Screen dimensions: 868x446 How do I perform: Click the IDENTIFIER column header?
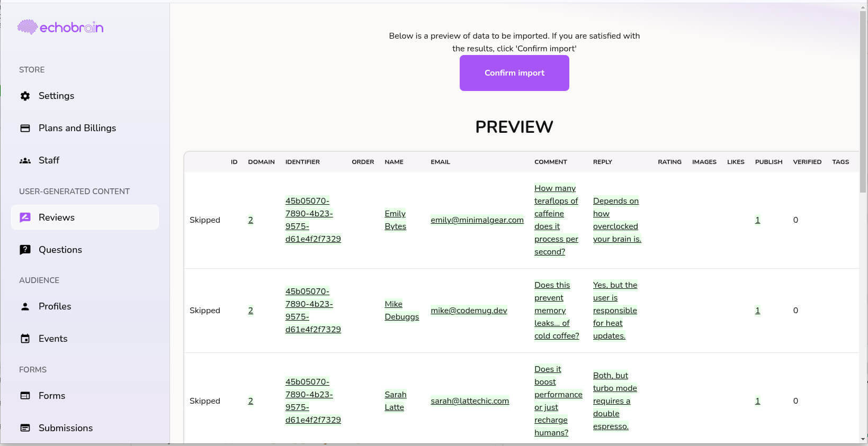pyautogui.click(x=302, y=162)
